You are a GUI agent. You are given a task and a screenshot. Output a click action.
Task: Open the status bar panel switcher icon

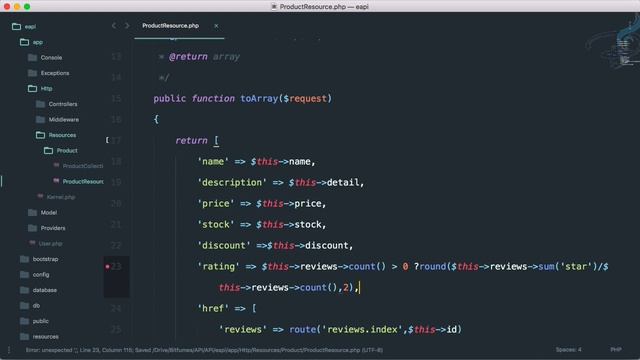tap(9, 350)
